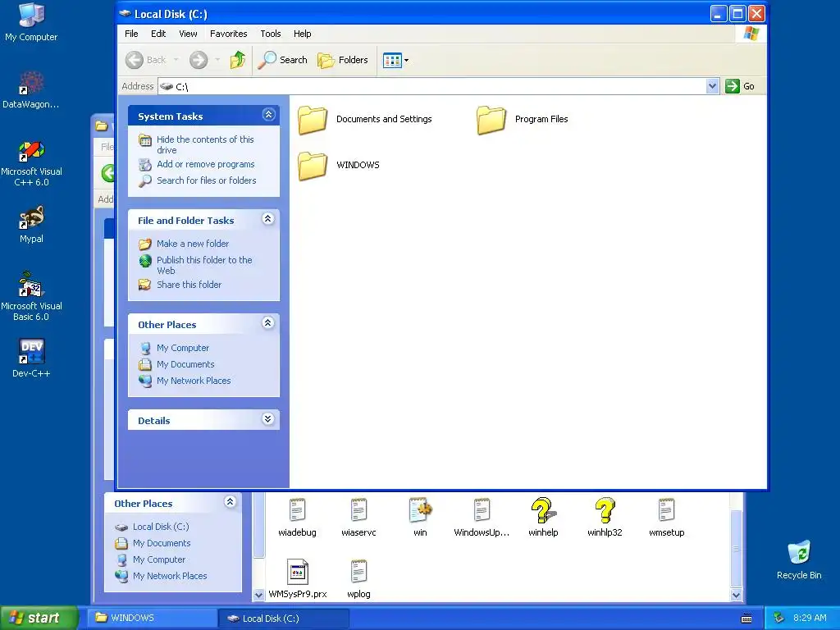Click My Computer in WINDOWS window Other Places
Image resolution: width=840 pixels, height=630 pixels.
coord(159,559)
